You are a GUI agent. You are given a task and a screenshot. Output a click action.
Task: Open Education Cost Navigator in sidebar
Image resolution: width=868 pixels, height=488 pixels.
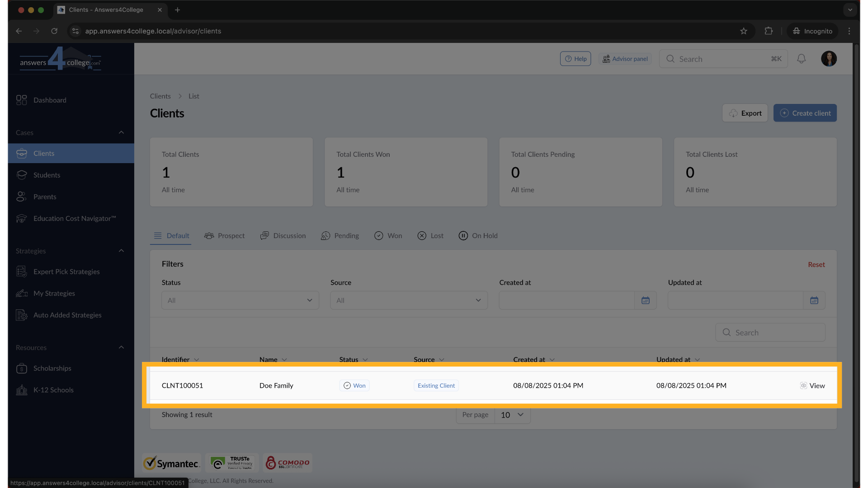pos(75,218)
